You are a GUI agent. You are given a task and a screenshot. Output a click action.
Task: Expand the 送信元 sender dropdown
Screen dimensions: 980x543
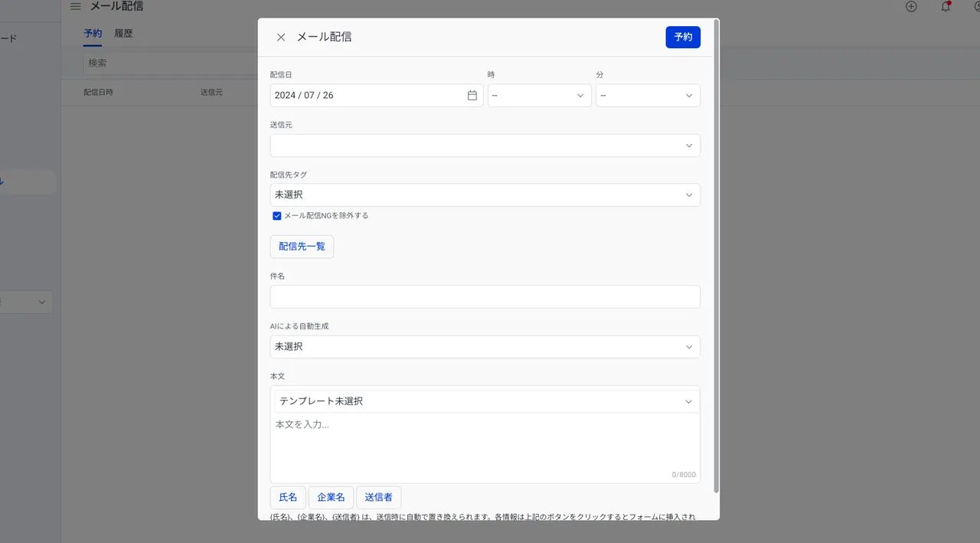485,146
